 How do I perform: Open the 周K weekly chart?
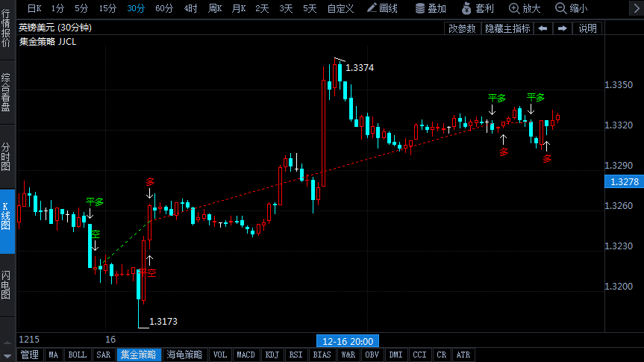tap(215, 8)
